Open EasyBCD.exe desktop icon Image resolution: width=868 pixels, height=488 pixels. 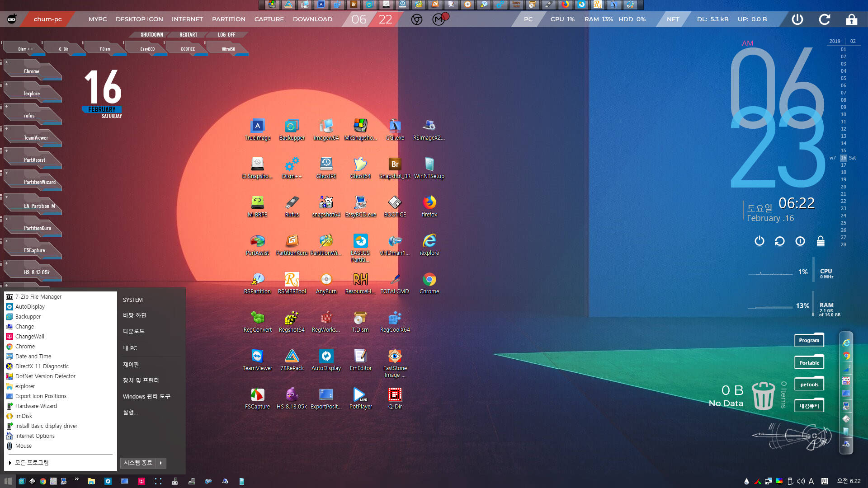[360, 206]
